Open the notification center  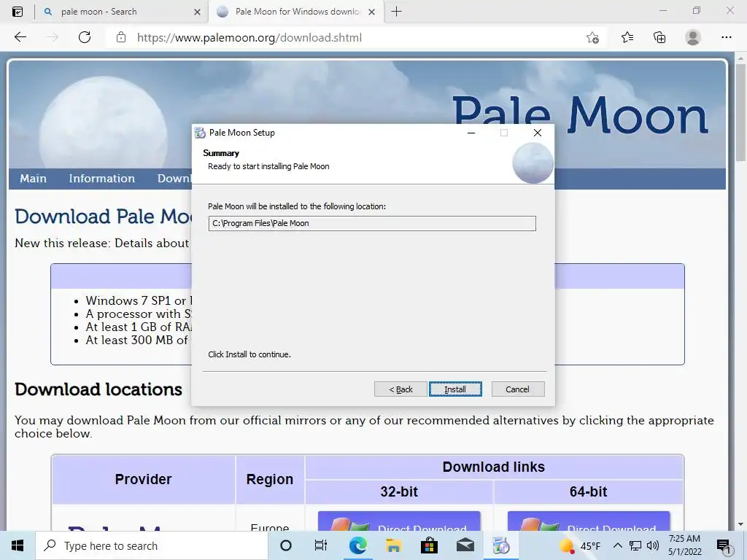724,545
